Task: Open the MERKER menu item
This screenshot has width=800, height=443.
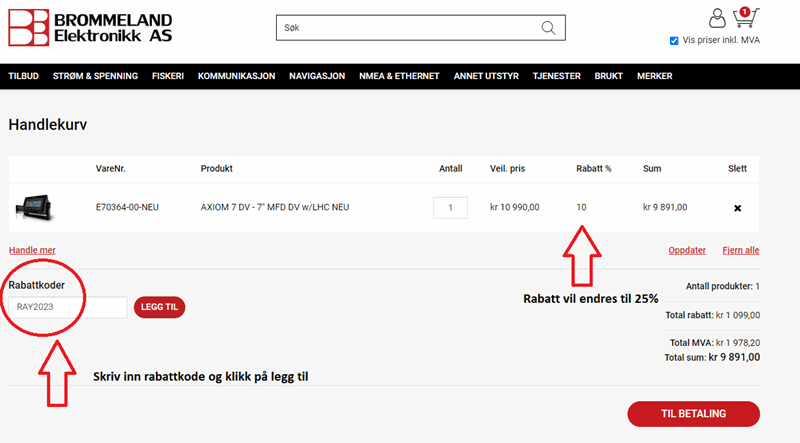Action: 654,76
